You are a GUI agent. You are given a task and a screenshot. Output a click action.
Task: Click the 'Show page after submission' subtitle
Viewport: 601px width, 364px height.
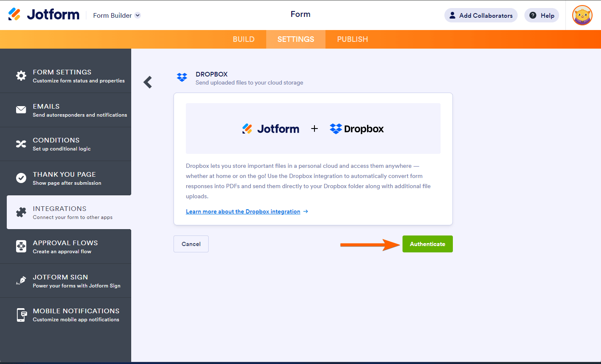pos(67,183)
